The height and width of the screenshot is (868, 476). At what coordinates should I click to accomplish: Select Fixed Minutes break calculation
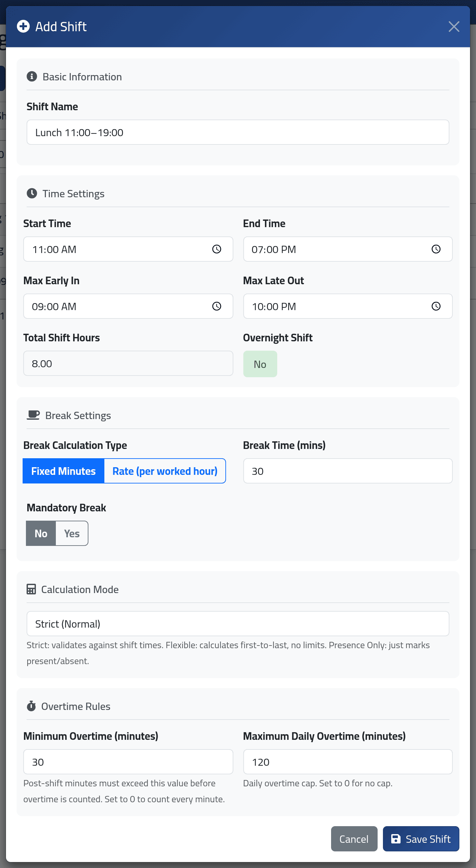coord(63,471)
